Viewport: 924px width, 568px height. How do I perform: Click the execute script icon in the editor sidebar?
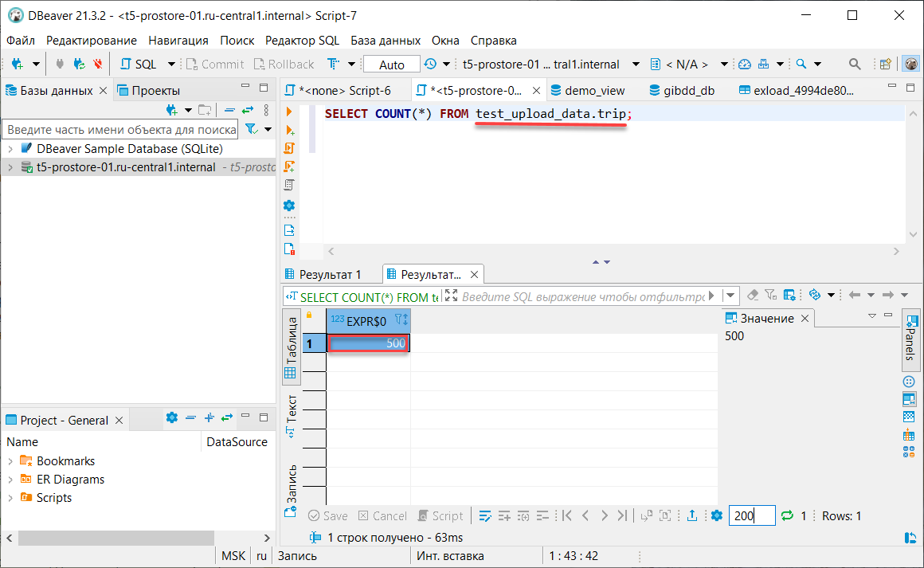tap(289, 148)
